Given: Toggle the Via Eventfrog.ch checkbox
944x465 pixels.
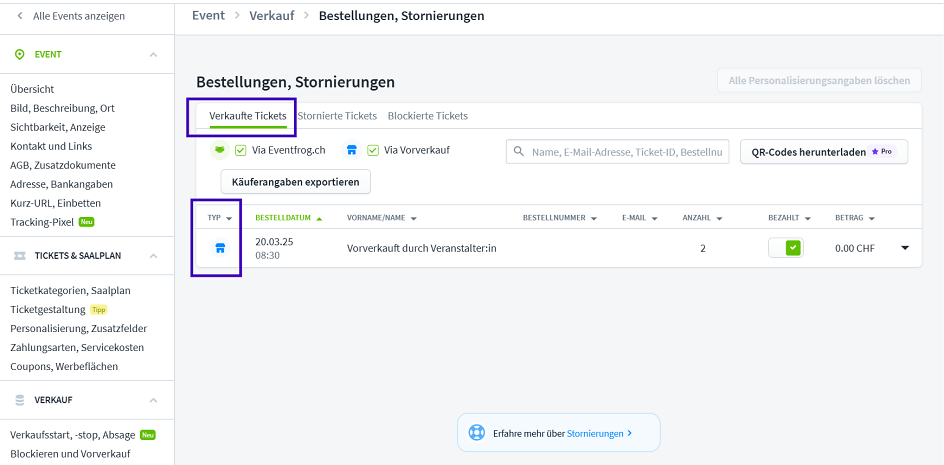Looking at the screenshot, I should [241, 151].
